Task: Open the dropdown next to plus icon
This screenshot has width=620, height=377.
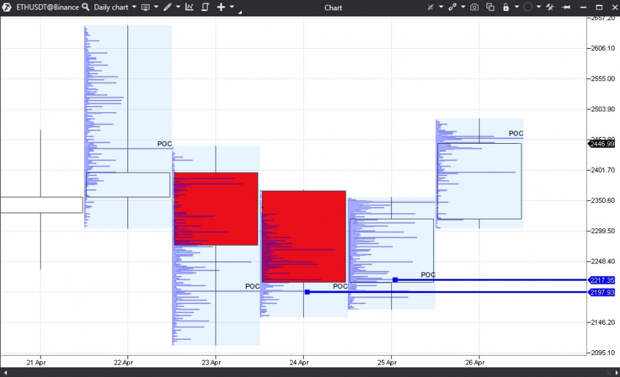Action: (x=232, y=7)
